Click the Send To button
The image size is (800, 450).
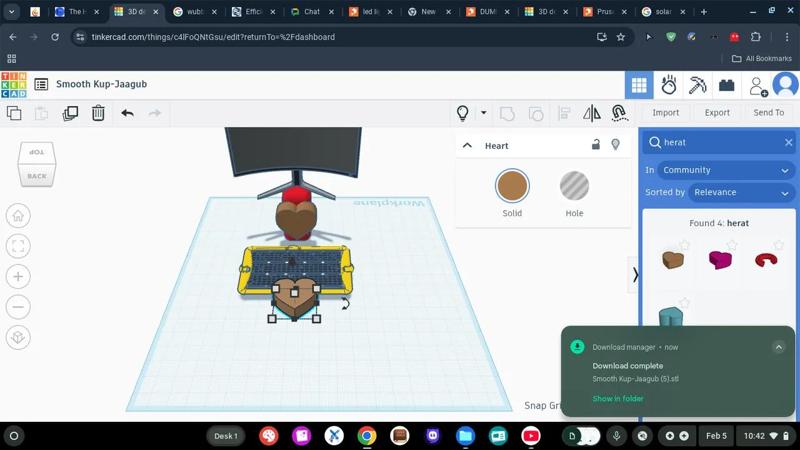coord(768,113)
